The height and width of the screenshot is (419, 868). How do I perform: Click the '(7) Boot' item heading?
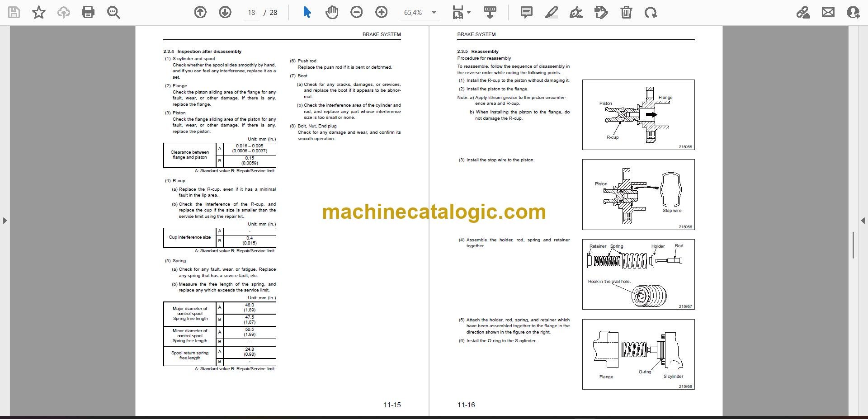(x=299, y=76)
